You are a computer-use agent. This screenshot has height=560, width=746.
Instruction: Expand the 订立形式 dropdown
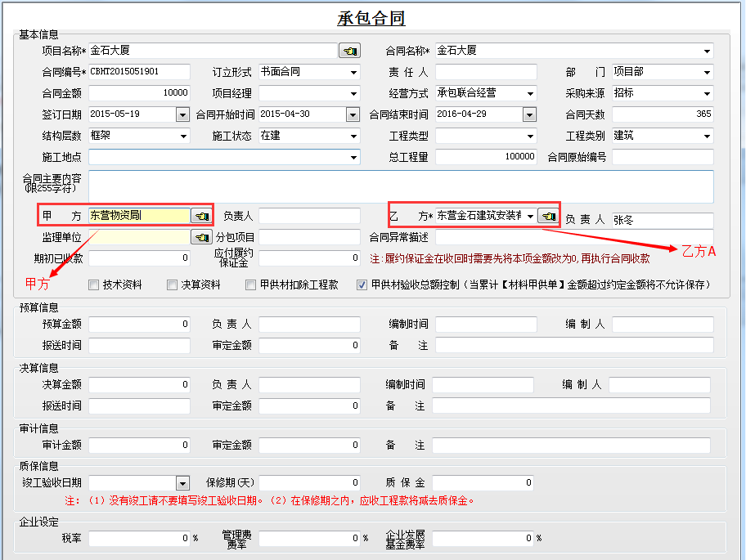[353, 72]
